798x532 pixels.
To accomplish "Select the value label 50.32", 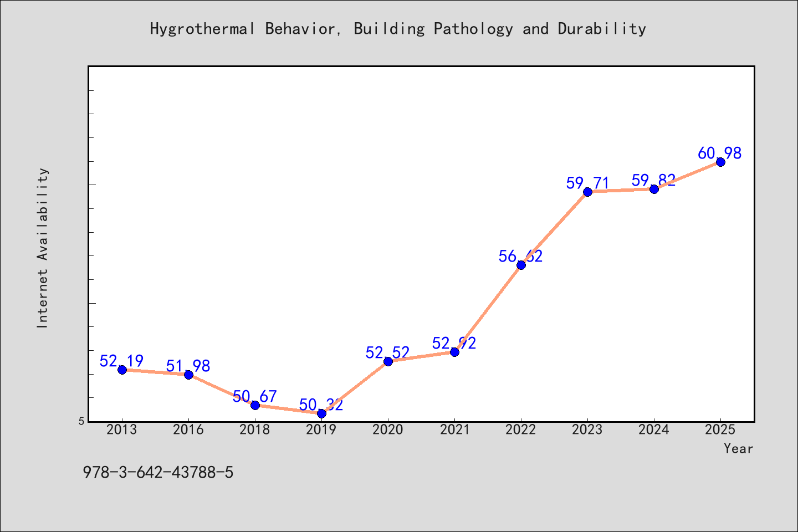I will pyautogui.click(x=321, y=405).
